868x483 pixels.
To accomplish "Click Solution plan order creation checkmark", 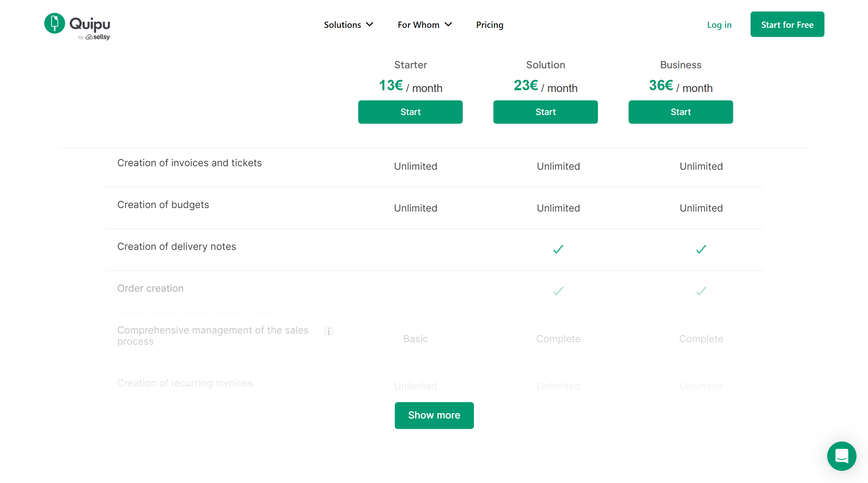I will click(x=558, y=291).
